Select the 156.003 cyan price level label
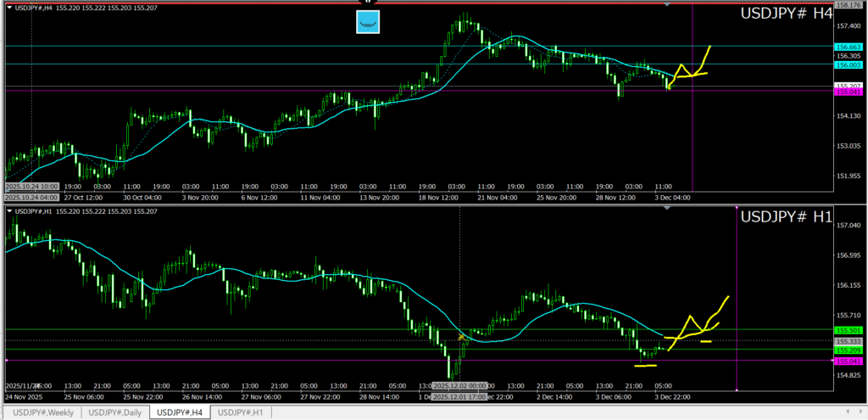Image resolution: width=868 pixels, height=420 pixels. [849, 64]
